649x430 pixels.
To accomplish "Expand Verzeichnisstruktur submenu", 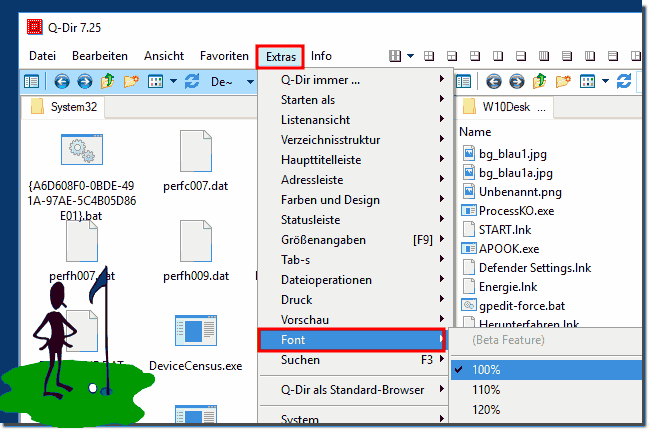I will pos(353,139).
